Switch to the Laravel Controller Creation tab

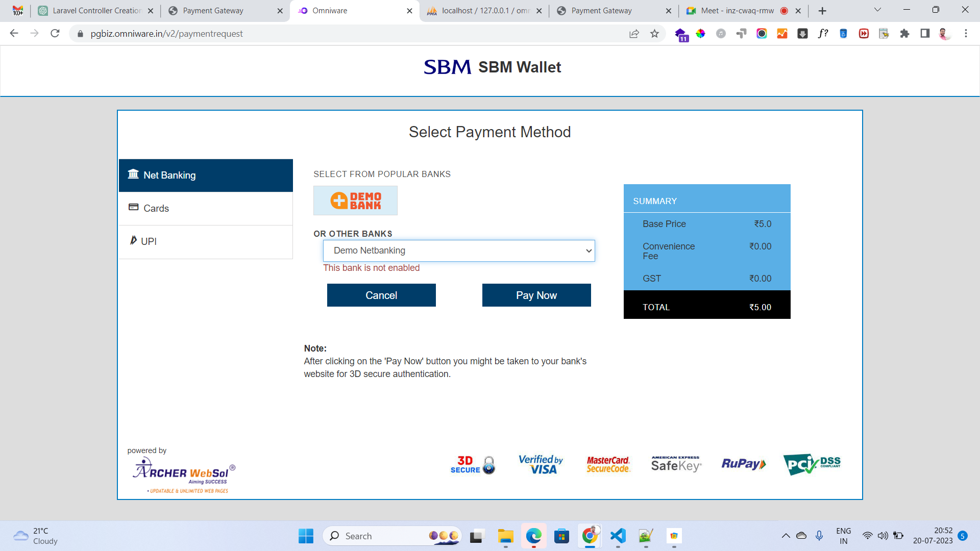(95, 11)
